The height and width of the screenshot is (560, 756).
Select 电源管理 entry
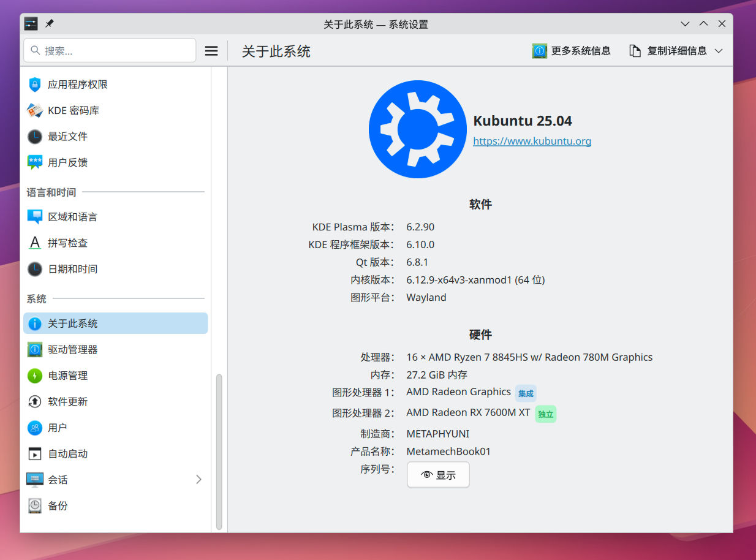point(116,376)
